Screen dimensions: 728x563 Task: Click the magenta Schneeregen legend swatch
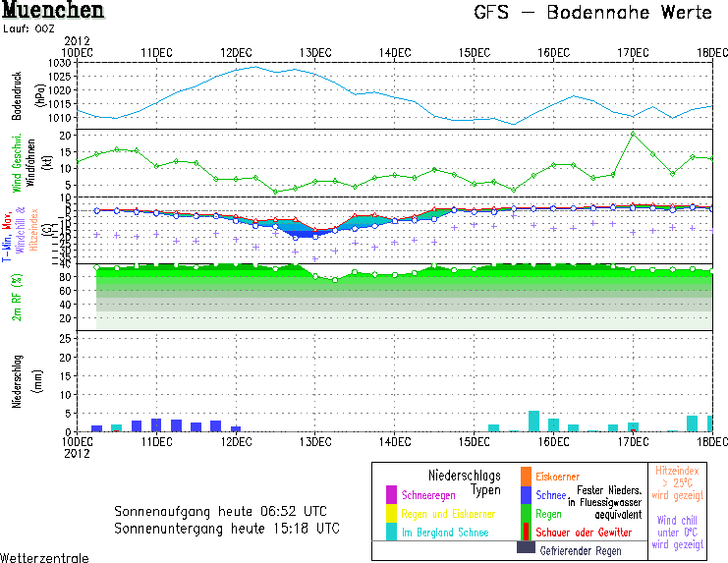click(x=391, y=495)
